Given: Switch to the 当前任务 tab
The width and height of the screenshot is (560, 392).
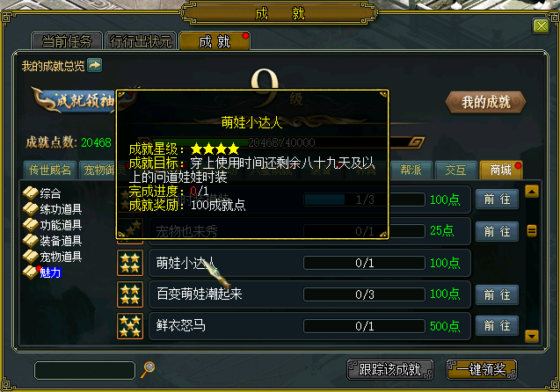Looking at the screenshot, I should tap(67, 41).
